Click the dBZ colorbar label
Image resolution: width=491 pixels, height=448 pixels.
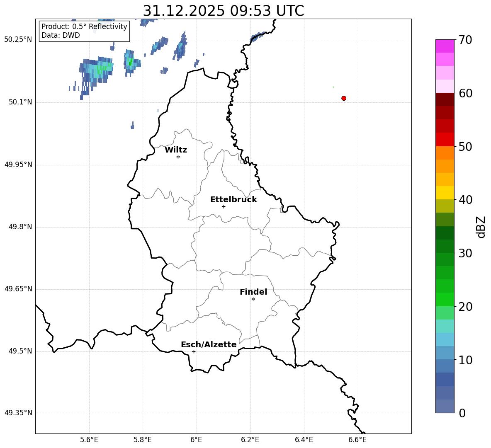481,227
